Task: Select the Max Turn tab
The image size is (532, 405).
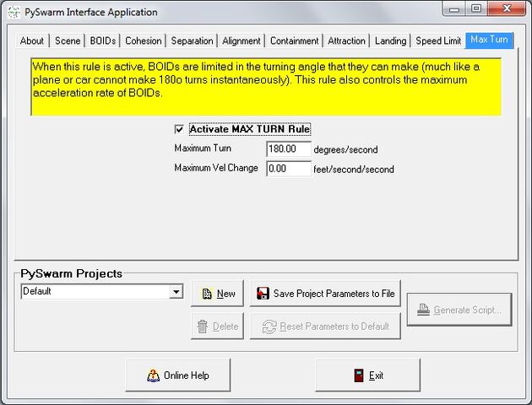Action: pyautogui.click(x=489, y=40)
